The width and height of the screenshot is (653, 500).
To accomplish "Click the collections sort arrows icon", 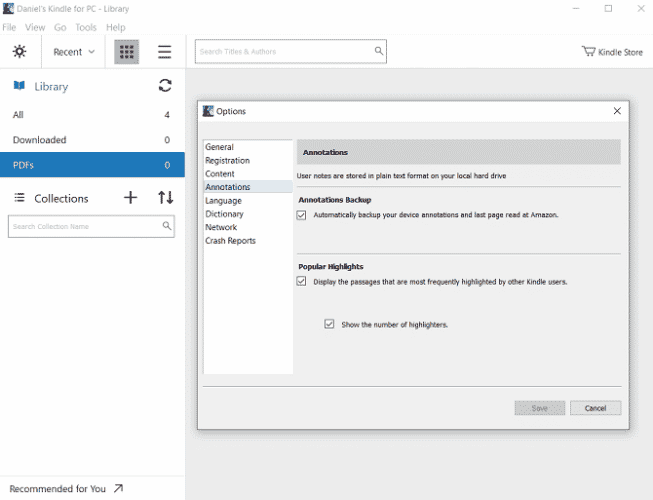I will (166, 198).
